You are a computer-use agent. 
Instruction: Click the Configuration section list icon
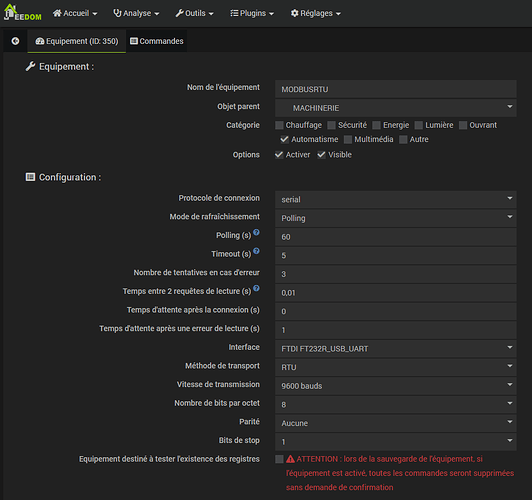(x=30, y=177)
